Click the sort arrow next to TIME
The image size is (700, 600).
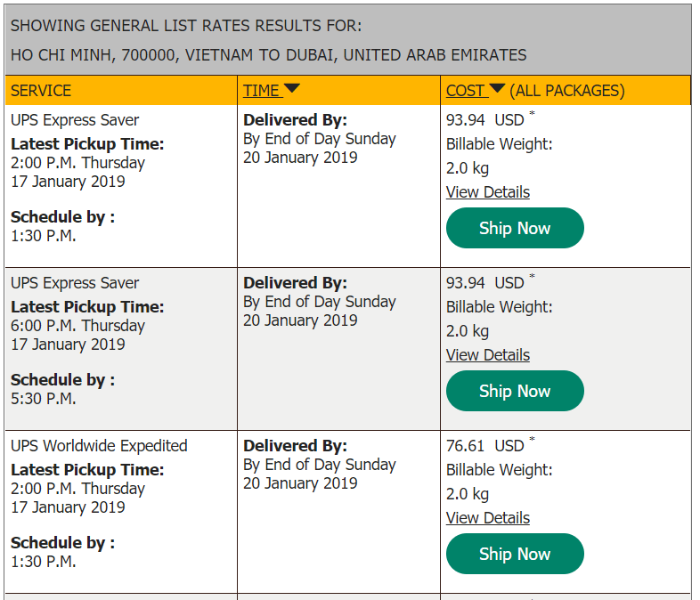(x=292, y=88)
